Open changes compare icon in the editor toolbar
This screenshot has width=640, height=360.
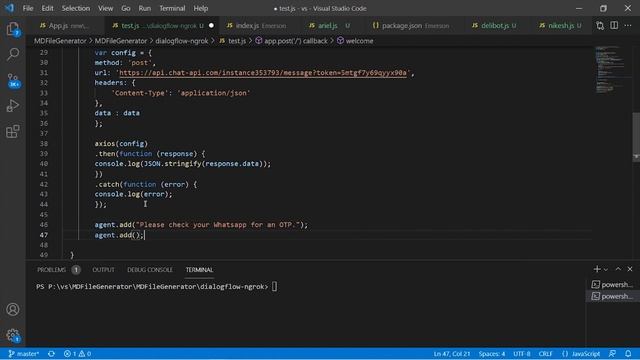tap(600, 26)
